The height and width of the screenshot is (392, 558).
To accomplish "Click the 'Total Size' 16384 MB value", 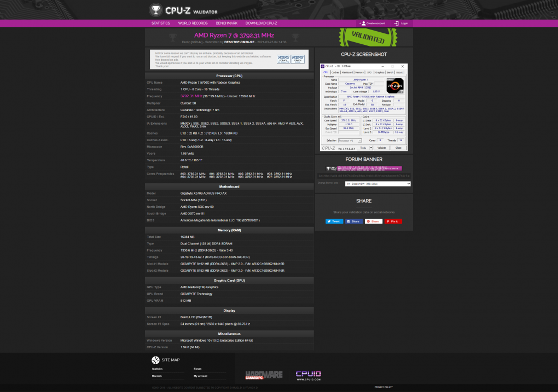I will [x=188, y=237].
